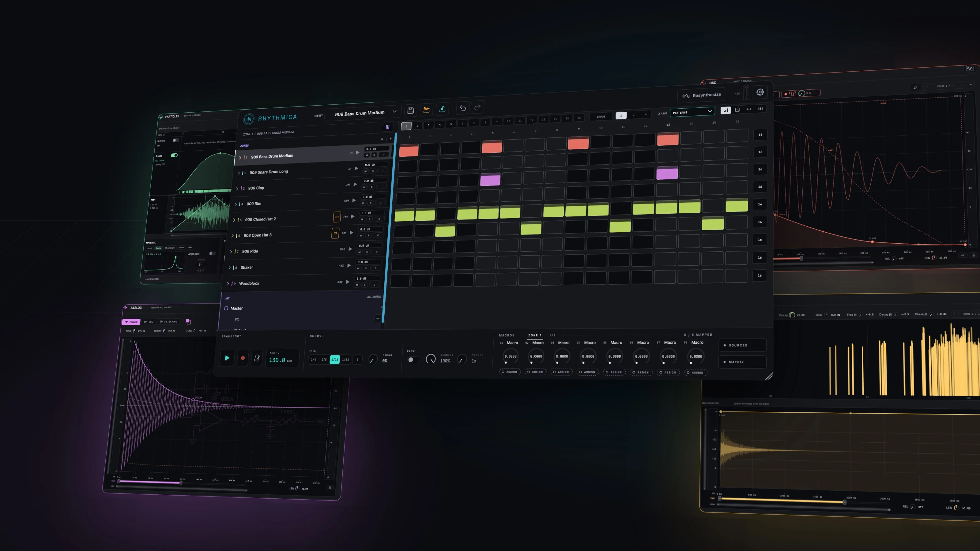Screen dimensions: 980x551
Task: Click the purple mixer sliders icon above zones
Action: click(x=387, y=127)
